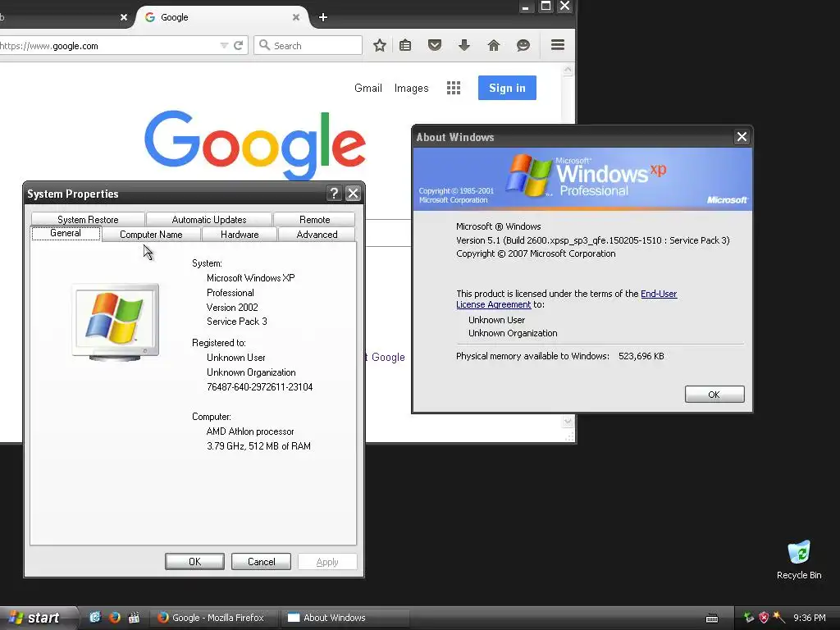Select the General tab
This screenshot has width=840, height=630.
tap(66, 233)
